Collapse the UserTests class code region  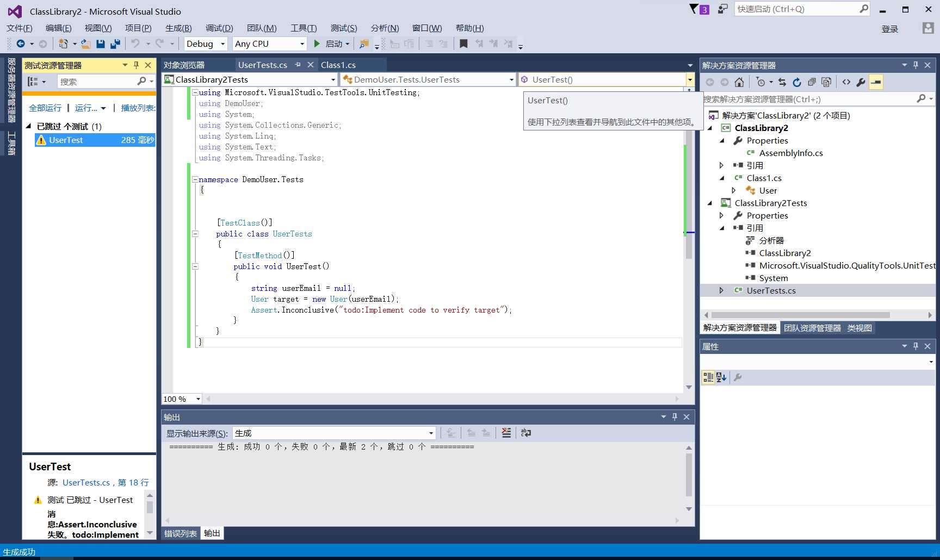[x=195, y=234]
